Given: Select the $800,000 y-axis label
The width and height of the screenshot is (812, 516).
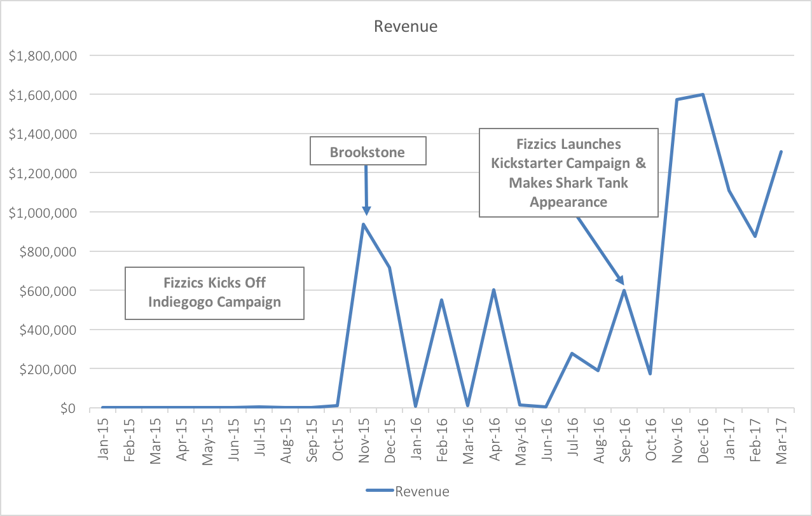Looking at the screenshot, I should 49,251.
